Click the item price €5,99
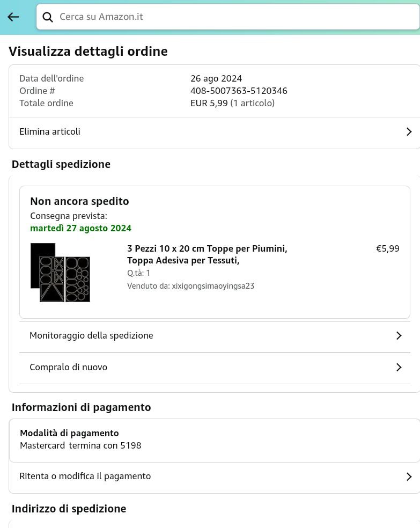This screenshot has height=528, width=420. pyautogui.click(x=387, y=248)
